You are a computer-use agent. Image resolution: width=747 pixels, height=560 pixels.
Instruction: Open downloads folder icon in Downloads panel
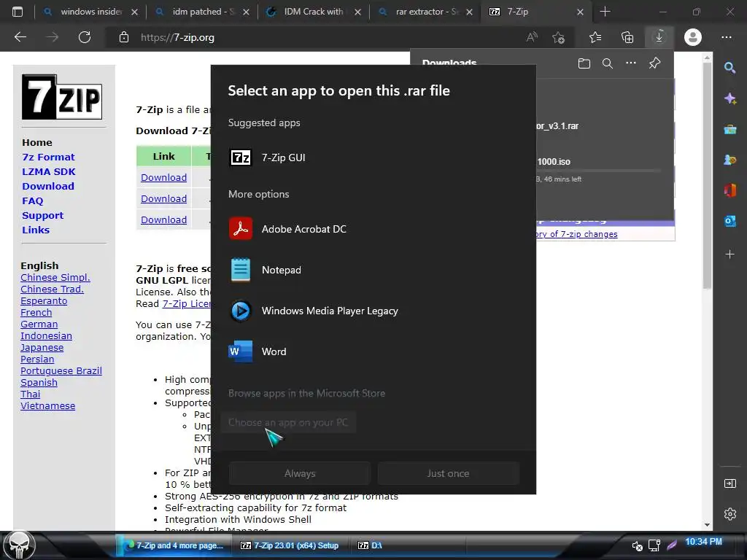[584, 63]
